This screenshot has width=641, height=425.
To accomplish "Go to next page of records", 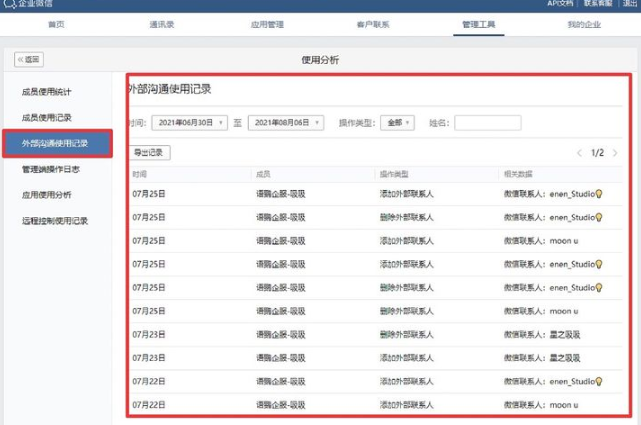I will point(615,153).
